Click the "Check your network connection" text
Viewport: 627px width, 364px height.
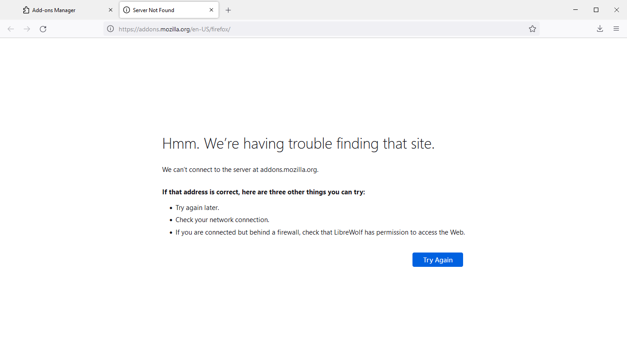(222, 220)
